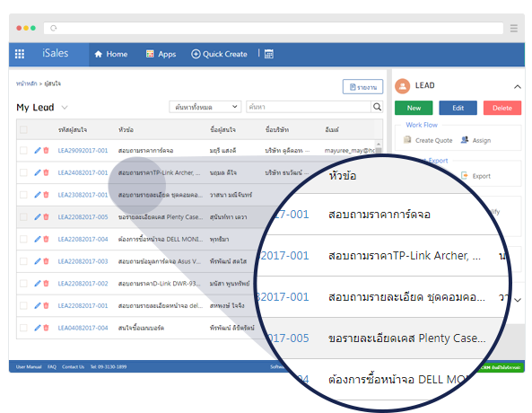Click the search text input field
This screenshot has width=532, height=413.
[309, 107]
